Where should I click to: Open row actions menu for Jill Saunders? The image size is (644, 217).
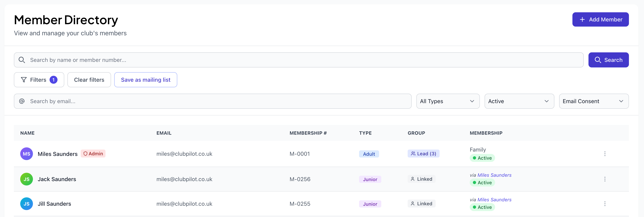tap(605, 204)
